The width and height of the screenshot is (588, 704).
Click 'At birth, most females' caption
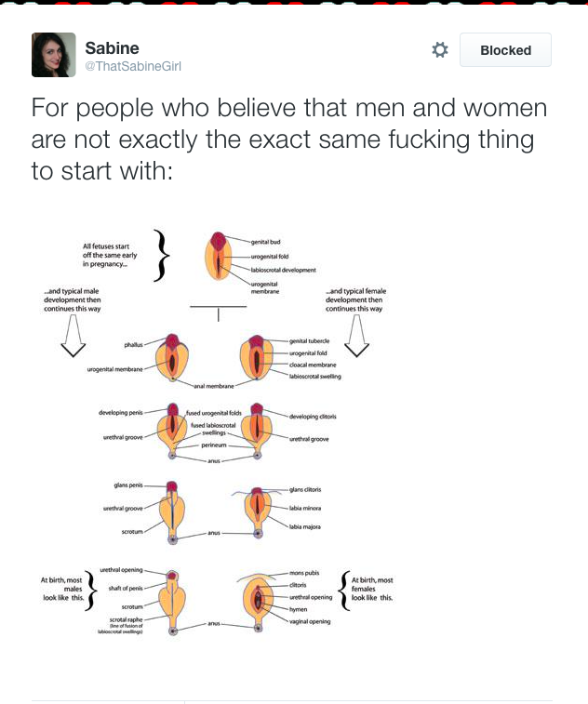pos(372,590)
